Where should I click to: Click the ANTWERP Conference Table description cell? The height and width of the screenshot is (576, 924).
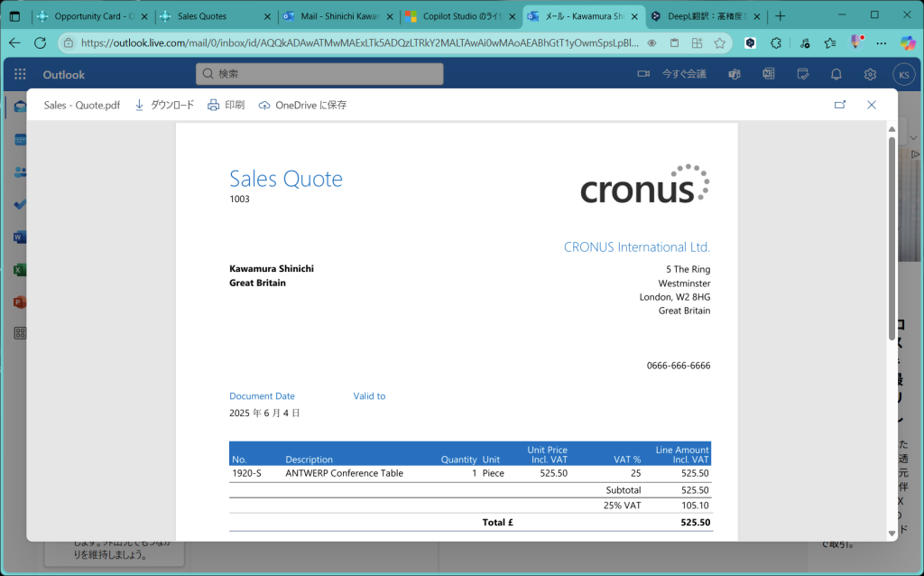[344, 473]
